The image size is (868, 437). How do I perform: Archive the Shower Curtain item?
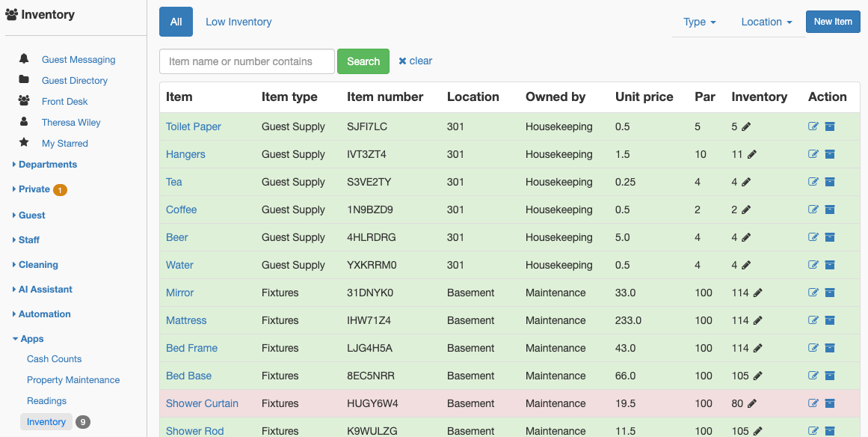coord(830,403)
